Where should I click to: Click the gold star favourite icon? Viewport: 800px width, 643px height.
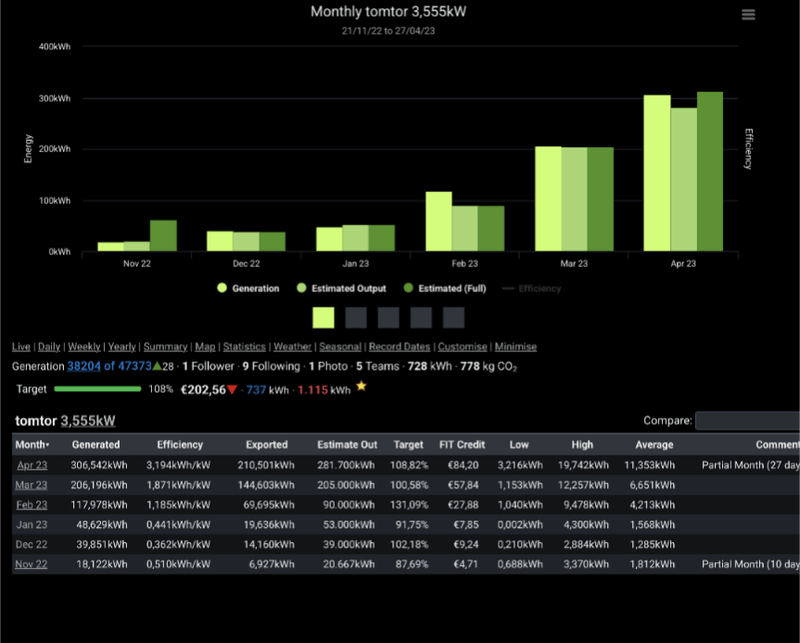361,386
